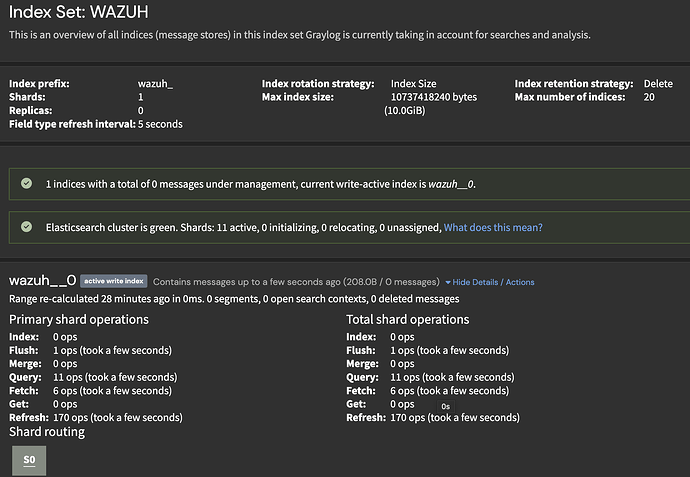This screenshot has height=477, width=690.
Task: Click the 'active write index' badge
Action: click(x=114, y=282)
